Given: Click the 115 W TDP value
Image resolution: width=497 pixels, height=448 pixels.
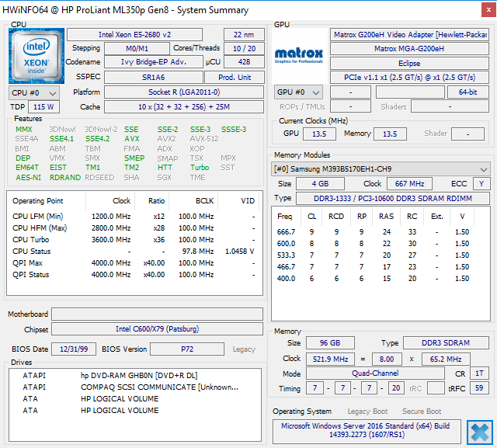Looking at the screenshot, I should [43, 107].
